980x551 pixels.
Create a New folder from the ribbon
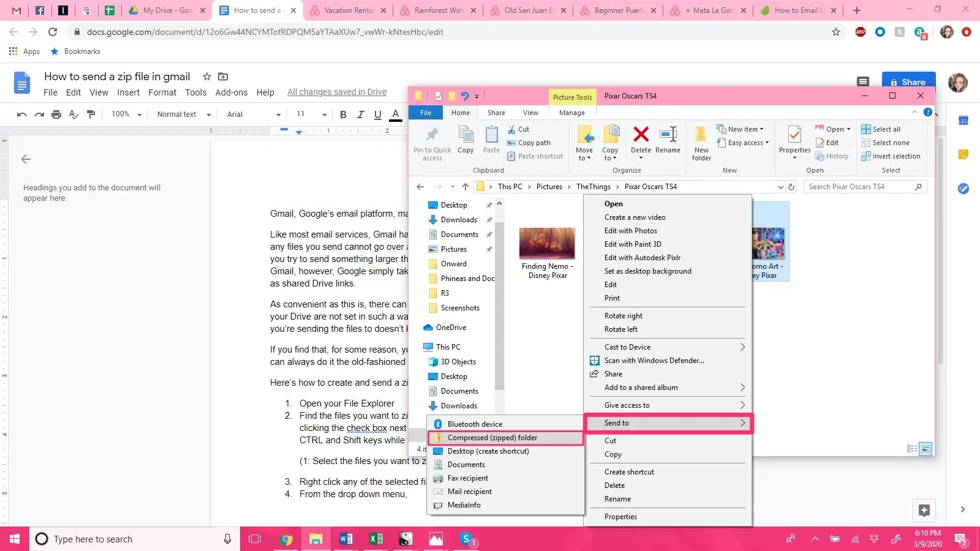701,142
